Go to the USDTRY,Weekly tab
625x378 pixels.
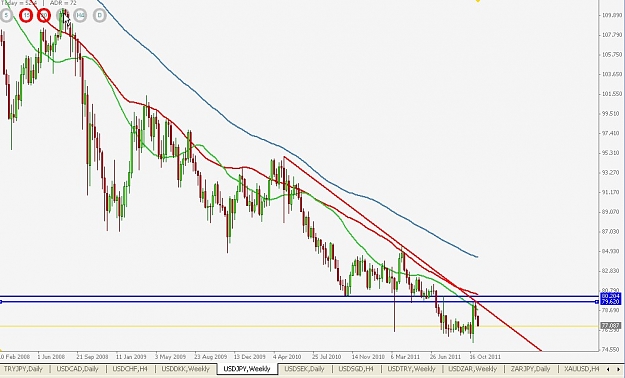click(x=411, y=369)
